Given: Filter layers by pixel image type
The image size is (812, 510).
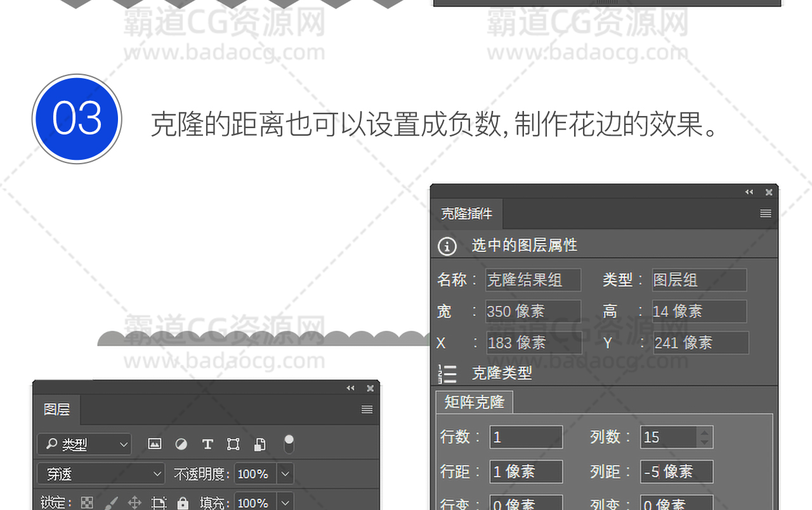Looking at the screenshot, I should [x=154, y=444].
